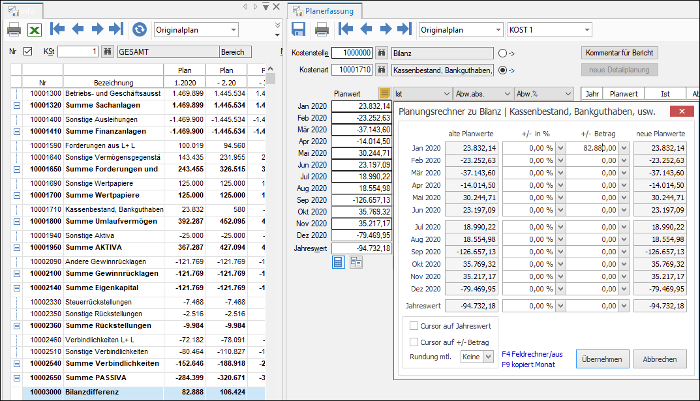This screenshot has width=700, height=401.
Task: Jump to the first record in Planerfassung
Action: (346, 29)
